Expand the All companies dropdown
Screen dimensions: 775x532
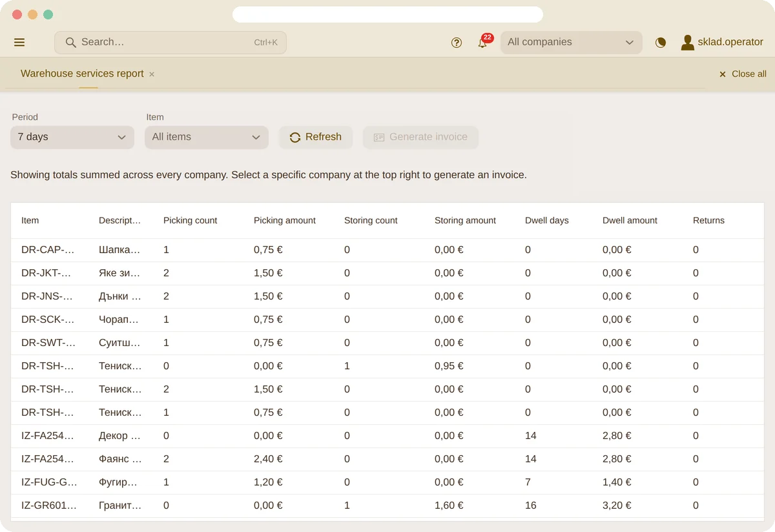pyautogui.click(x=572, y=43)
